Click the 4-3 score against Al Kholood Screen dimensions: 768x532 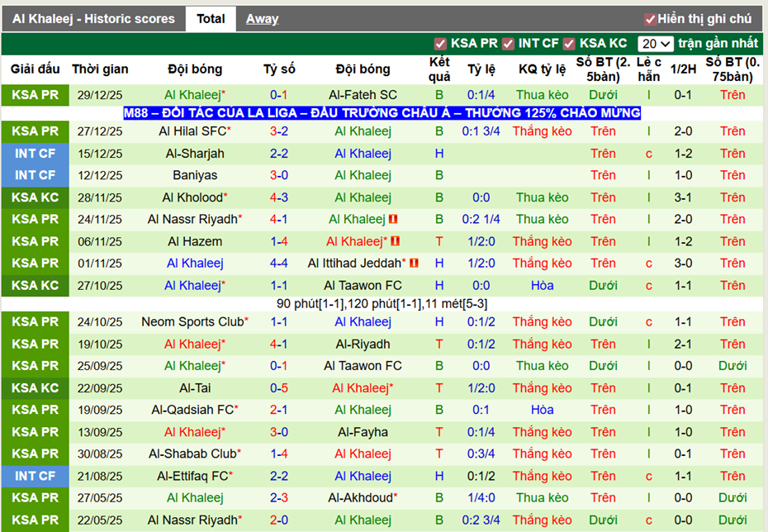(x=278, y=197)
